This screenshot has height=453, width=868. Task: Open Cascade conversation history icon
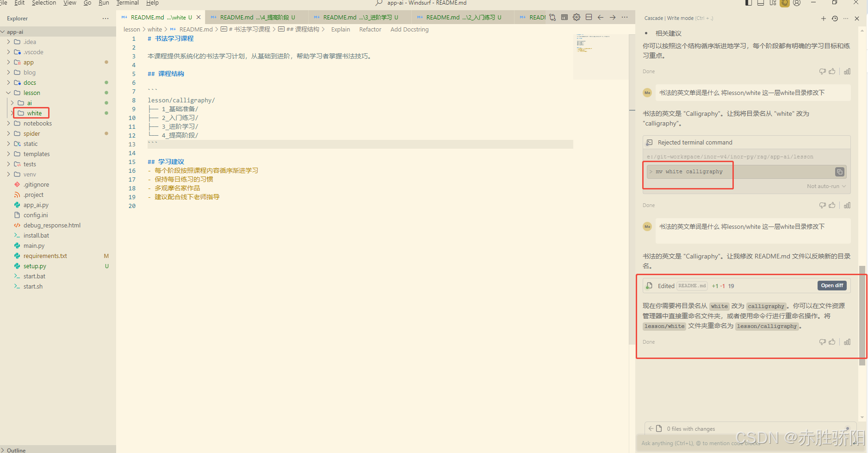835,19
